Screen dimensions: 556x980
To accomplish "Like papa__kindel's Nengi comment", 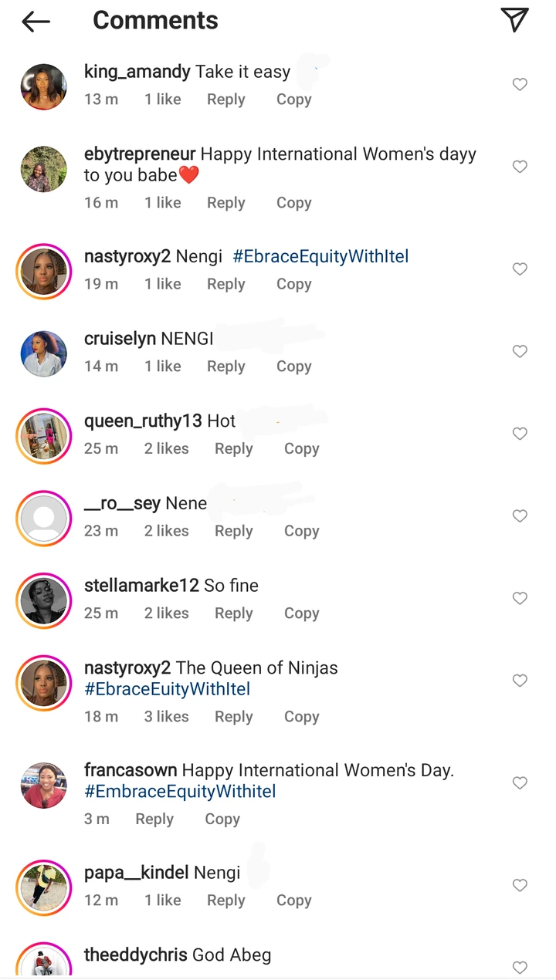I will (x=520, y=885).
